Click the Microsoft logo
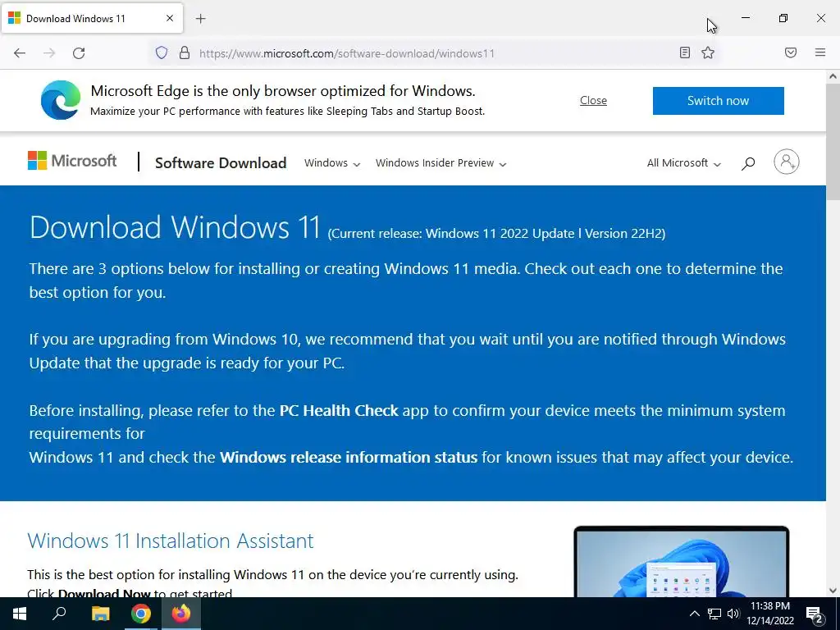 [x=72, y=161]
